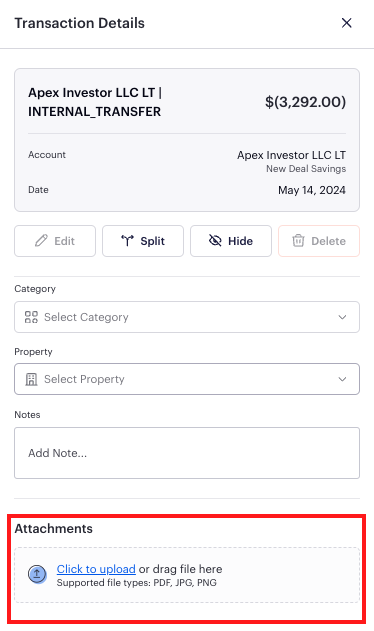This screenshot has width=374, height=631.
Task: Click the Edit button label
Action: click(64, 241)
